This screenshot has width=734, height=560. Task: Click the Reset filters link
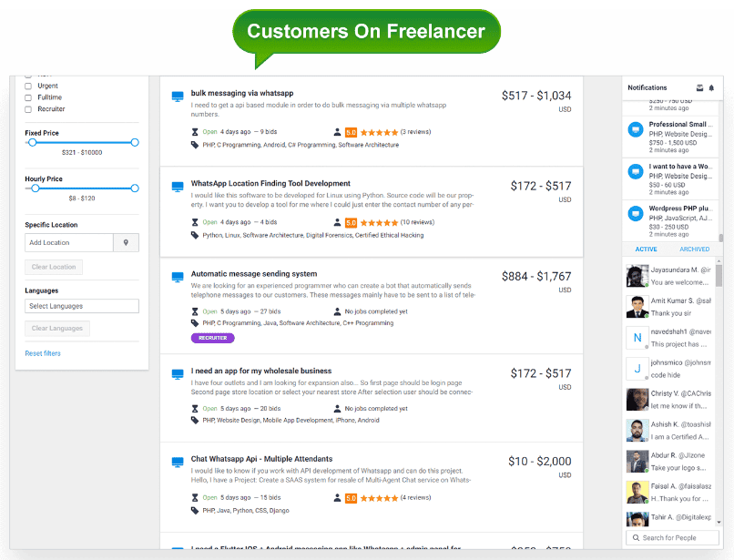click(43, 353)
